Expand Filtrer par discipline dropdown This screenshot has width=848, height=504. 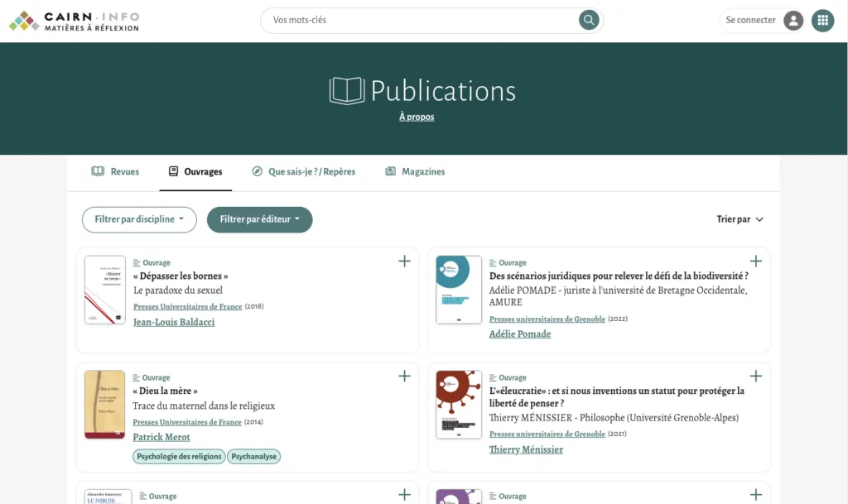pyautogui.click(x=139, y=219)
